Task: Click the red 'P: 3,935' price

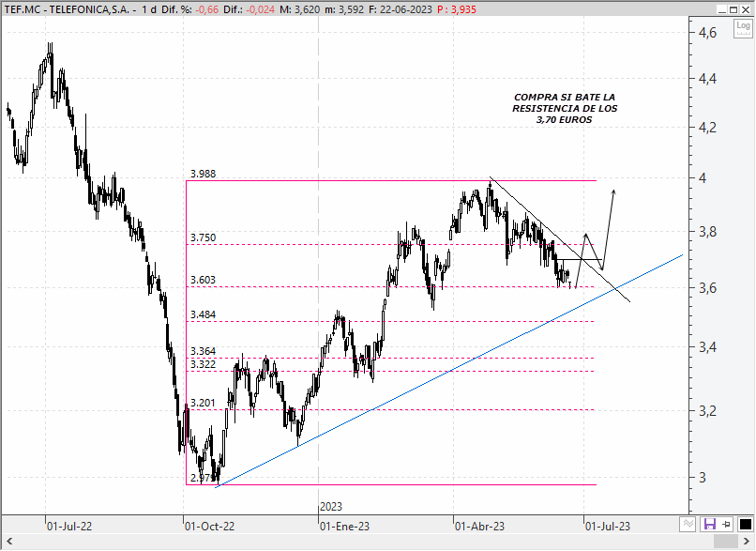Action: point(457,9)
